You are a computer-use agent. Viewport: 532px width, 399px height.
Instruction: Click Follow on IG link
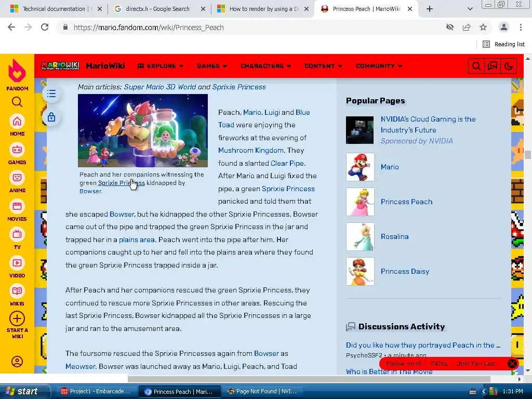[x=403, y=364]
